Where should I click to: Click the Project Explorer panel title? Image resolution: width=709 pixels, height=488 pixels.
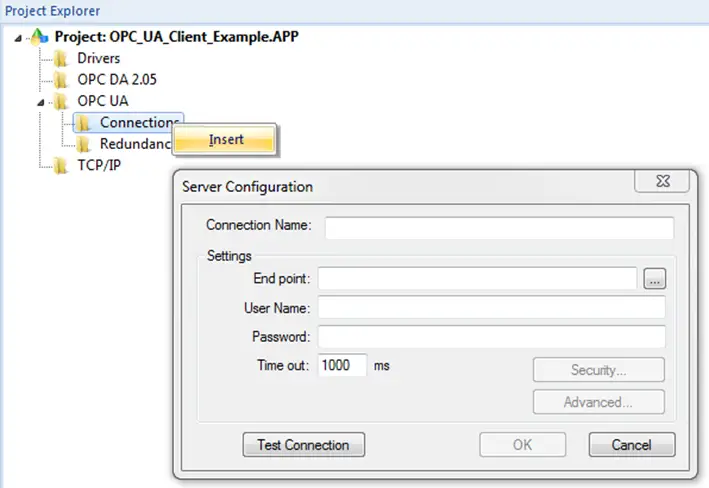(x=52, y=11)
